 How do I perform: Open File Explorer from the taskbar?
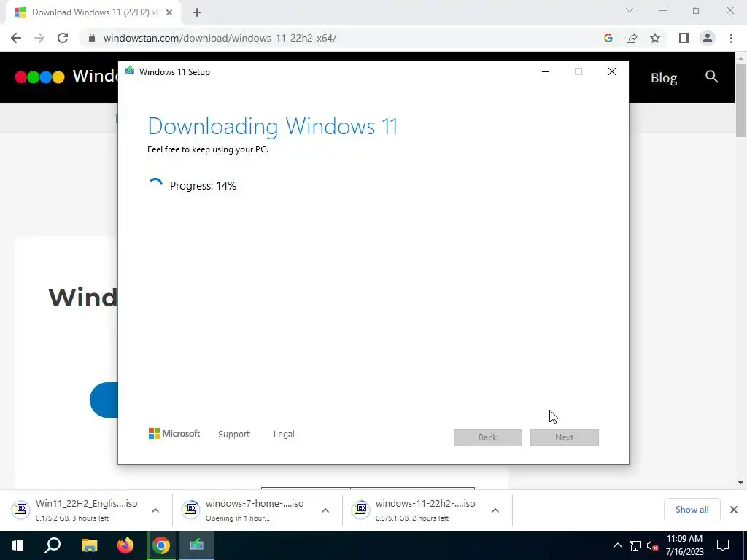click(x=89, y=545)
